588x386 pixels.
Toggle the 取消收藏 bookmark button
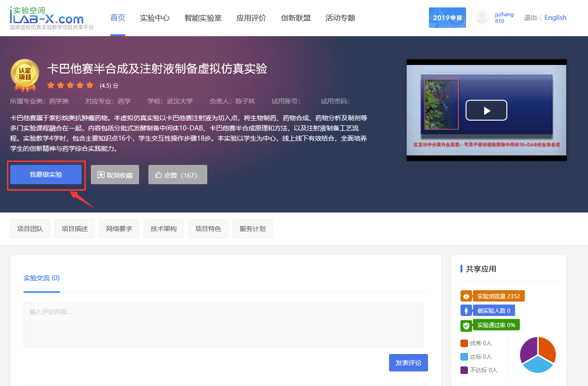(x=115, y=175)
